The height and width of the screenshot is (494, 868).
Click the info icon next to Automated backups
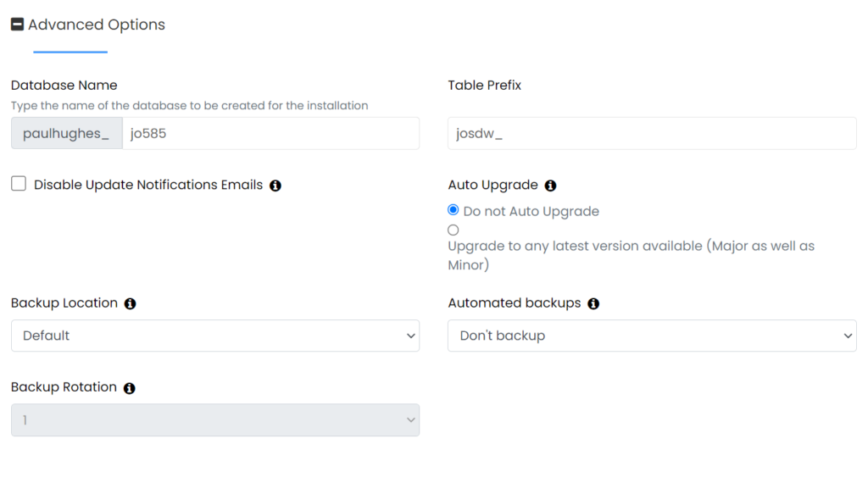pyautogui.click(x=593, y=303)
